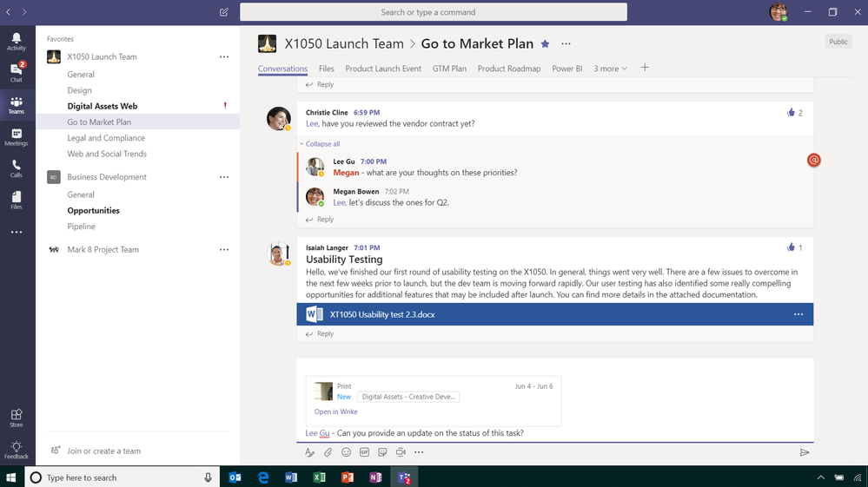Insert a GIF
The width and height of the screenshot is (868, 487).
[x=364, y=452]
